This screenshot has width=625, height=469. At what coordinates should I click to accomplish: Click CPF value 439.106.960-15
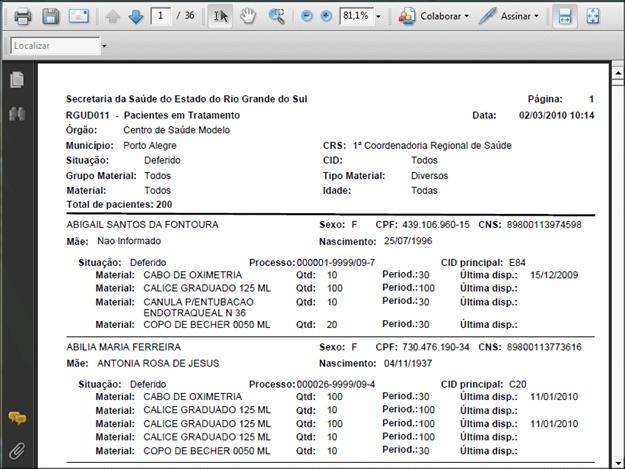click(436, 224)
